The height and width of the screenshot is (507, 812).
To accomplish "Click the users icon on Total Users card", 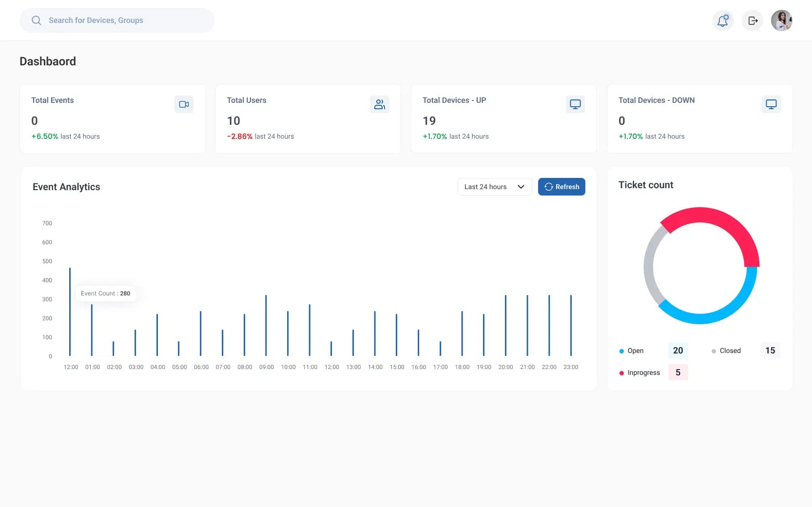I will (380, 104).
